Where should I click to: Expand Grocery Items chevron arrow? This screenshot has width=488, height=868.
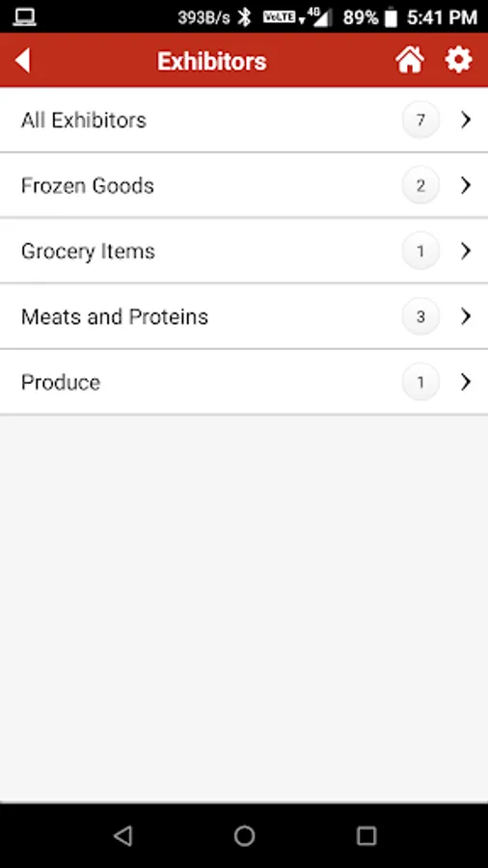(x=466, y=251)
